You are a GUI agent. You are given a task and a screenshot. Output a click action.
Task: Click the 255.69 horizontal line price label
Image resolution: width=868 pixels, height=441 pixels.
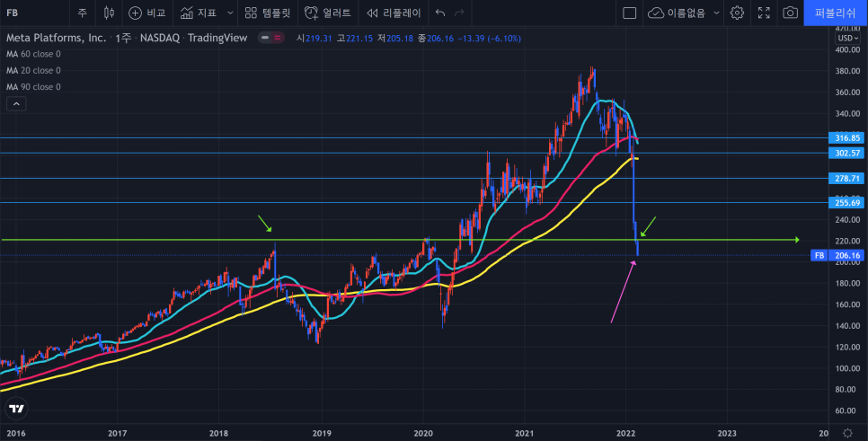coord(847,203)
